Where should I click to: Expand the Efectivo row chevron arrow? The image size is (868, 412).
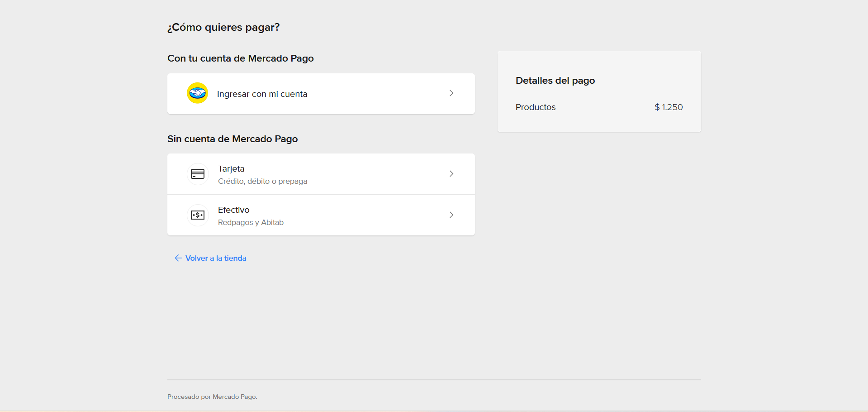pyautogui.click(x=451, y=215)
